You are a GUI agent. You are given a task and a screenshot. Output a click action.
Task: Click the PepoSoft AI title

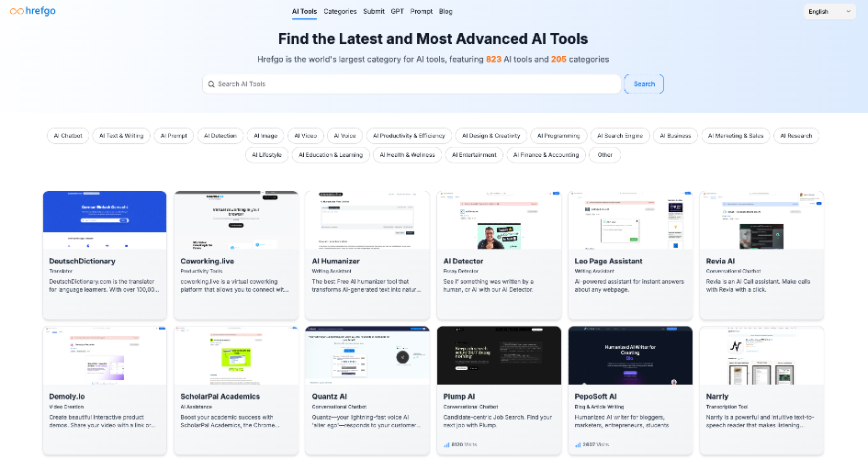pos(595,397)
